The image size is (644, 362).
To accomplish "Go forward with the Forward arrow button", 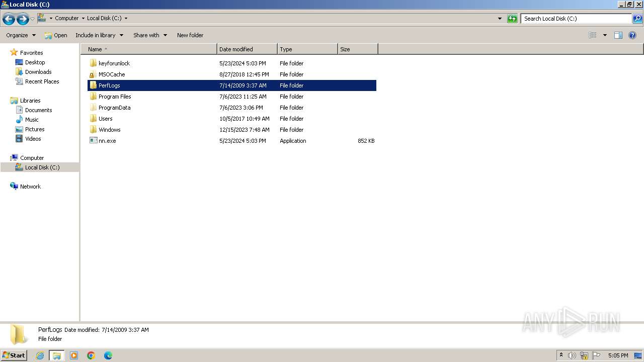I will coord(23,19).
